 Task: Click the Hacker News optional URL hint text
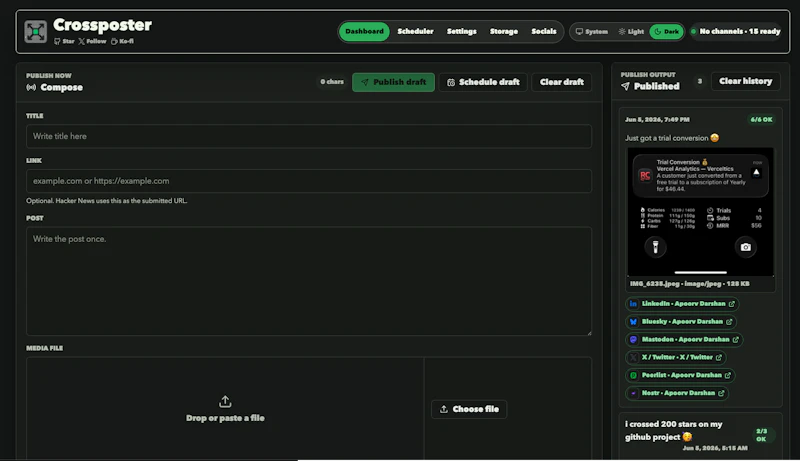point(107,201)
